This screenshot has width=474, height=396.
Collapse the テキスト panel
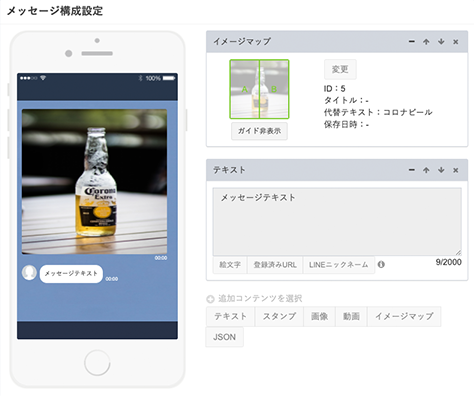412,170
